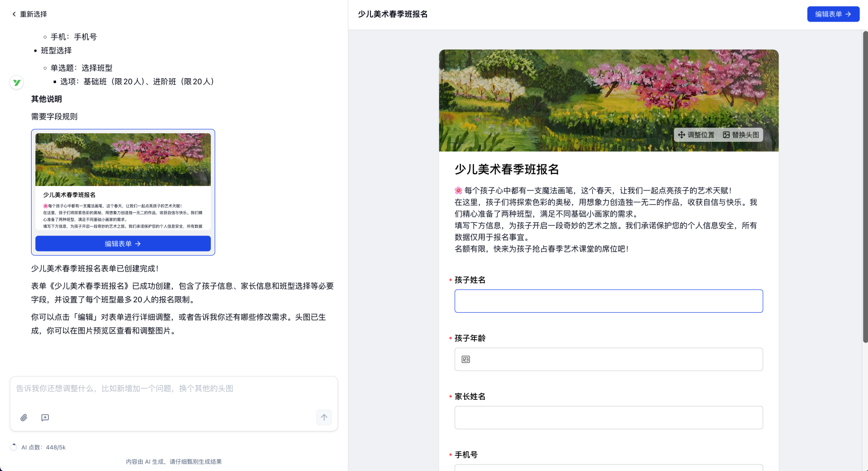Click the 孩子姓名 text field
The height and width of the screenshot is (471, 868).
[x=608, y=301]
